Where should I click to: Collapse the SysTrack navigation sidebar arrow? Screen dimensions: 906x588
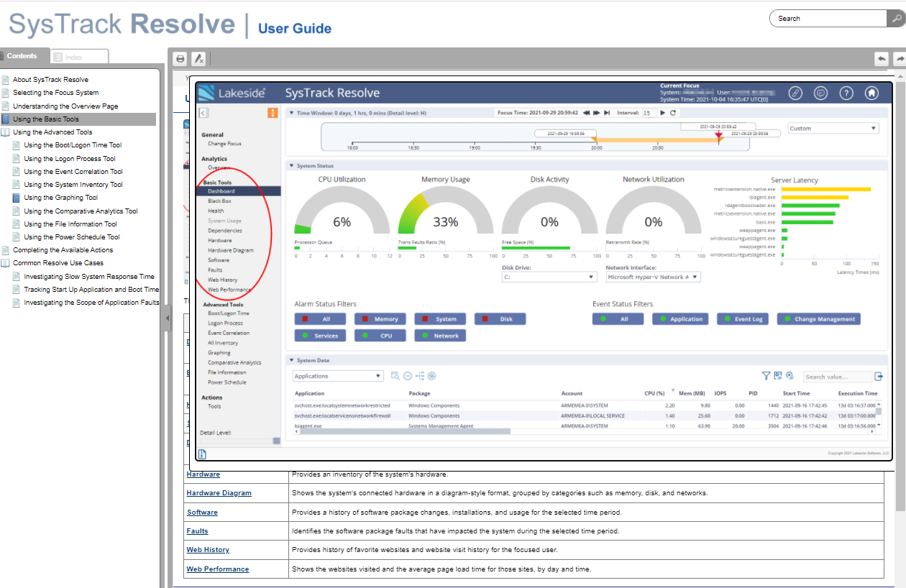203,113
